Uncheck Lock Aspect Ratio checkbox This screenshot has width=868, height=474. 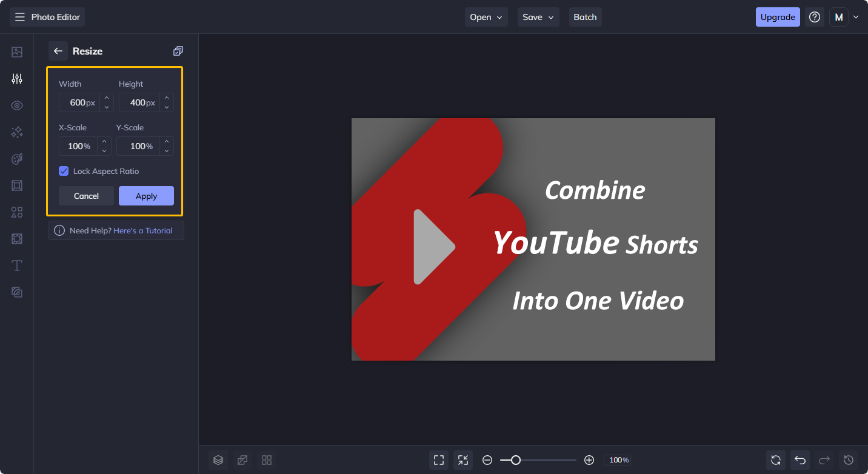tap(64, 171)
